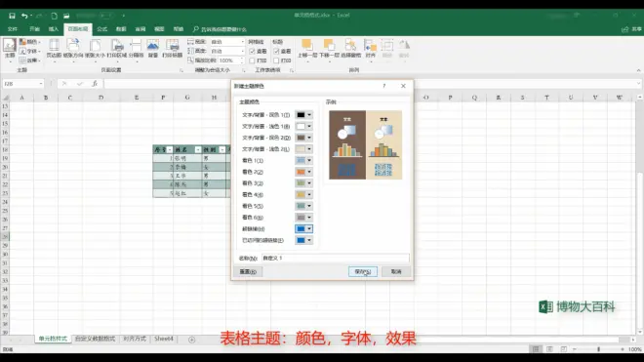Open the Name Box dropdown arrow
This screenshot has height=362, width=644.
tap(41, 84)
